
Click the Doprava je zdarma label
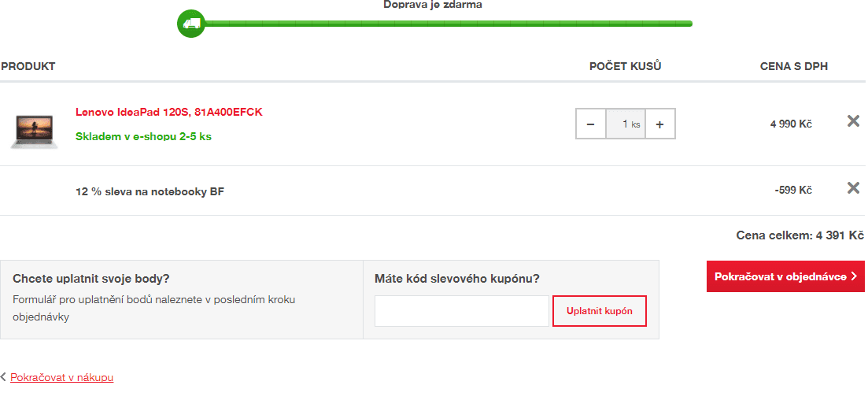pos(433,5)
